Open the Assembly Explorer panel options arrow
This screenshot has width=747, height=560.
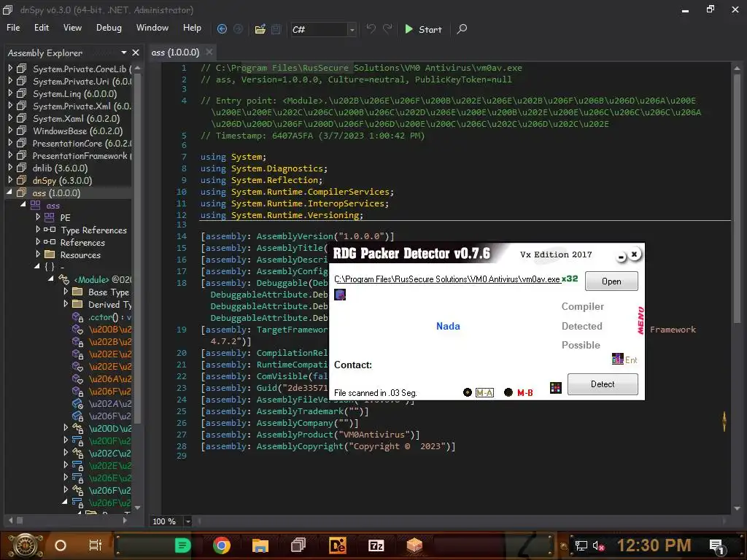[x=124, y=52]
